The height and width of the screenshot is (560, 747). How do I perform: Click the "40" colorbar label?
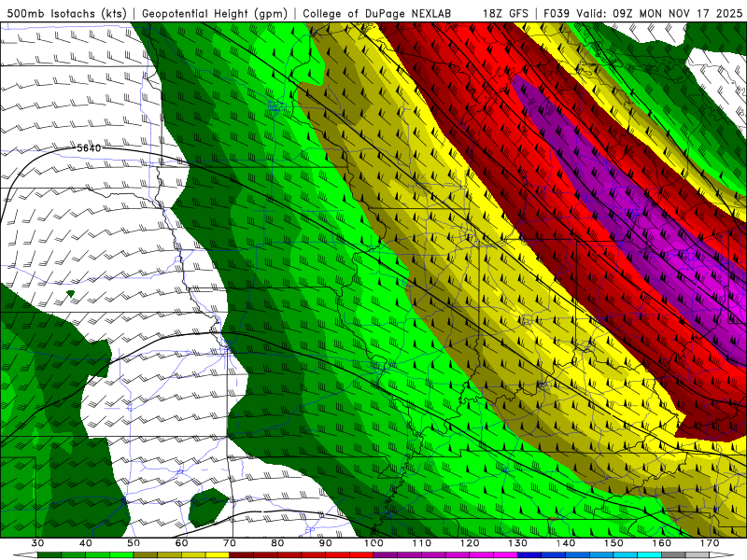[86, 543]
